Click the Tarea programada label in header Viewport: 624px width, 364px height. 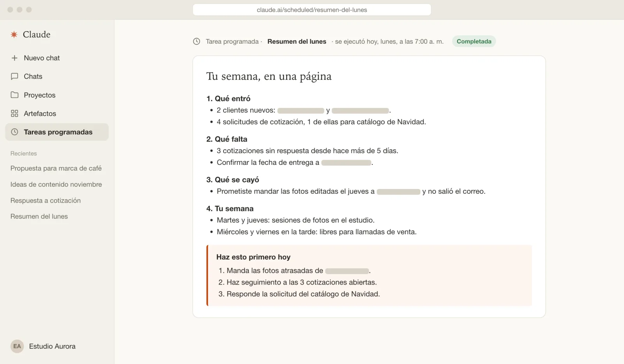232,41
